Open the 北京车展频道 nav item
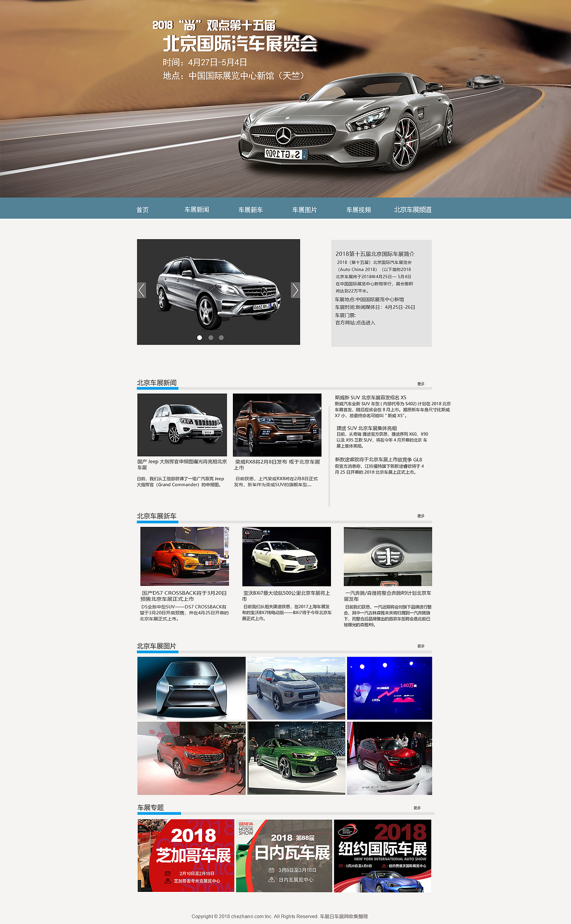571x924 pixels. tap(413, 210)
